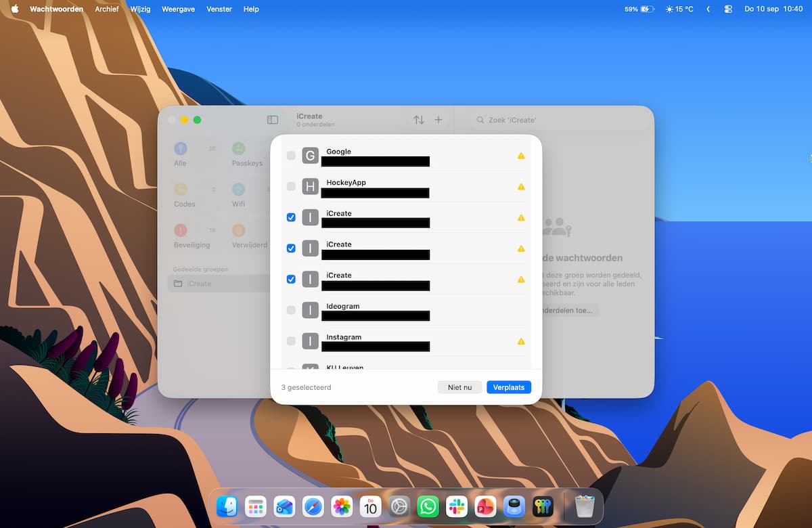The image size is (812, 528).
Task: Open the Apple menu
Action: pyautogui.click(x=15, y=9)
